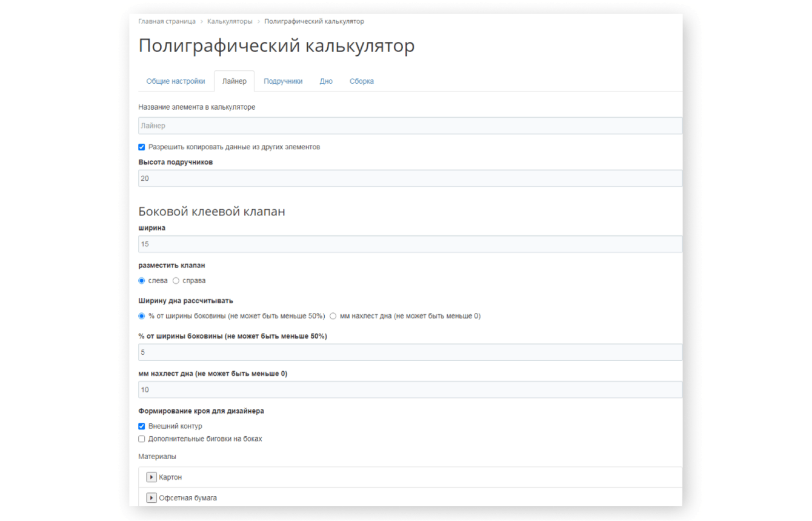
Task: Enable Дополнительные биговки на боках checkbox
Action: (142, 439)
